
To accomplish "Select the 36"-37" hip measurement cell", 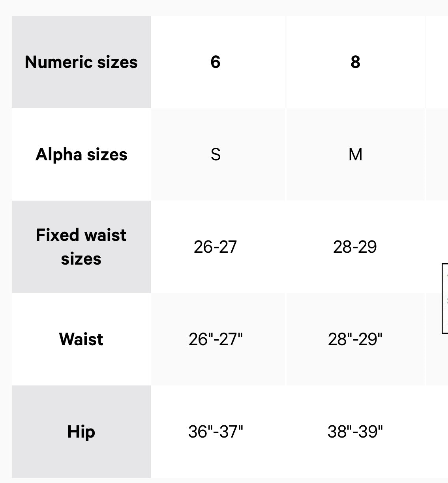I will (x=216, y=432).
